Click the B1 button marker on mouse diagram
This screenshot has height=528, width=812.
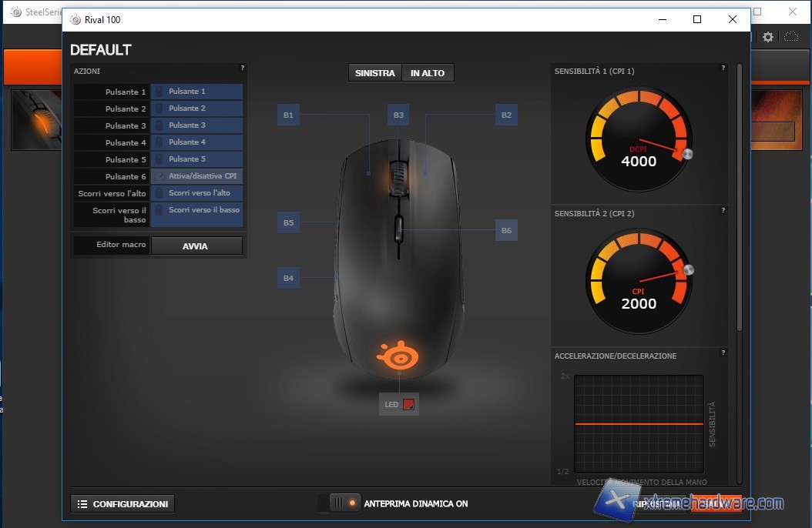click(288, 115)
